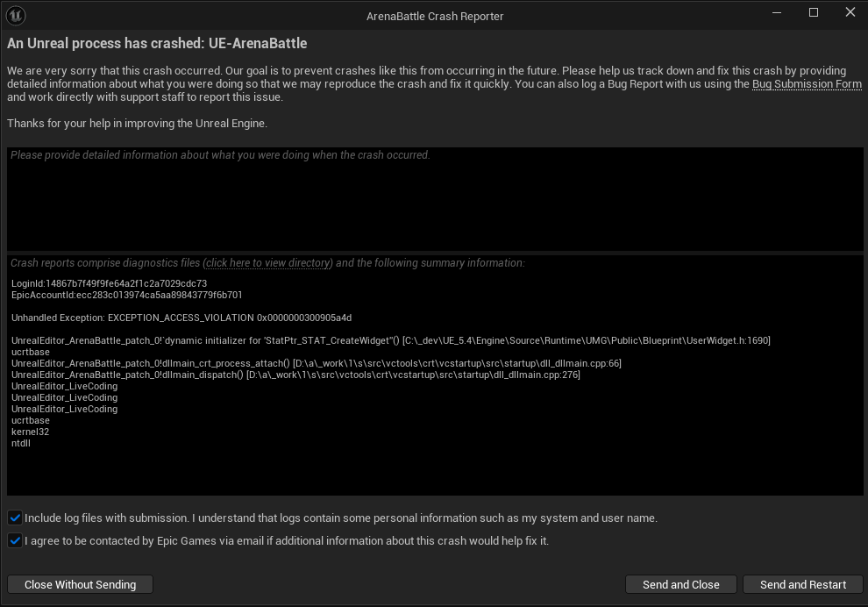Viewport: 868px width, 607px height.
Task: Click Close Without Sending button
Action: point(81,584)
